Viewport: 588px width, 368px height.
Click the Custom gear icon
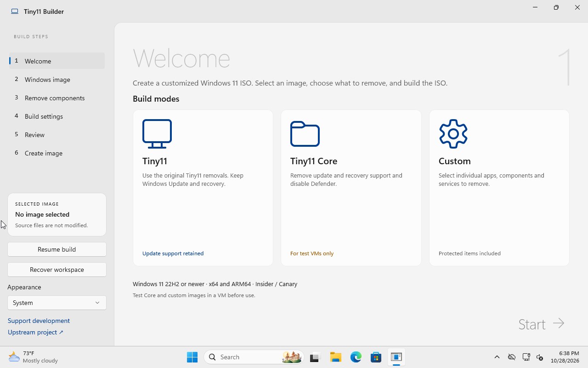click(x=453, y=134)
